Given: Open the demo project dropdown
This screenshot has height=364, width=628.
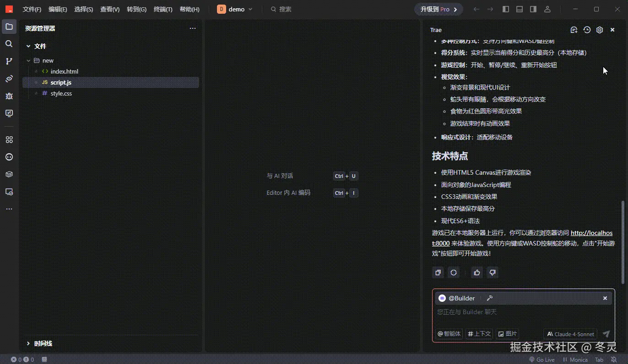Looking at the screenshot, I should pyautogui.click(x=235, y=9).
